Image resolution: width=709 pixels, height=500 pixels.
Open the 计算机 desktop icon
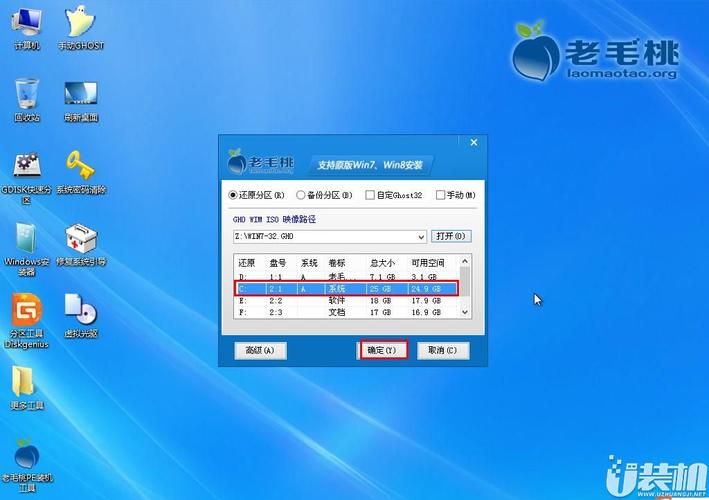pyautogui.click(x=27, y=28)
